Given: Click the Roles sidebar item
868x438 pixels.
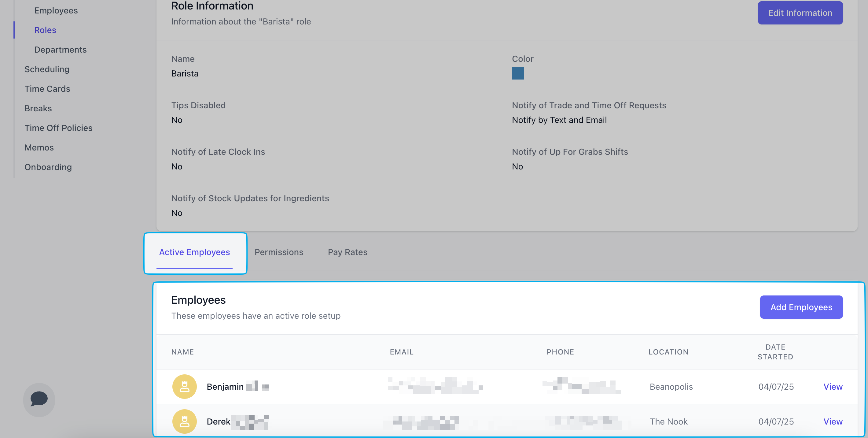Looking at the screenshot, I should pos(45,30).
